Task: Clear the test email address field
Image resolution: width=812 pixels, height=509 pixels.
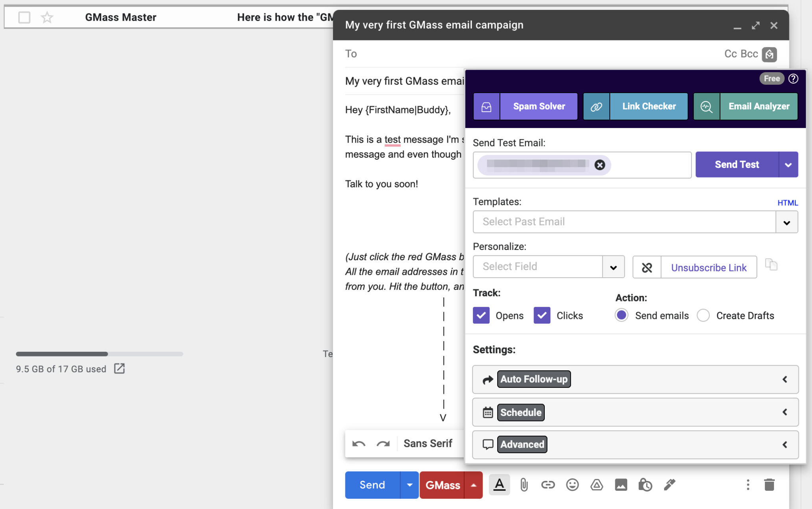Action: click(x=599, y=165)
